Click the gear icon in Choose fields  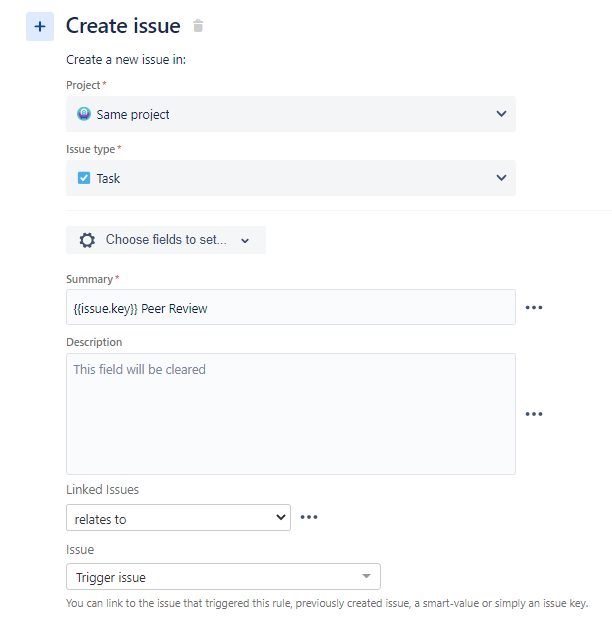[x=87, y=240]
